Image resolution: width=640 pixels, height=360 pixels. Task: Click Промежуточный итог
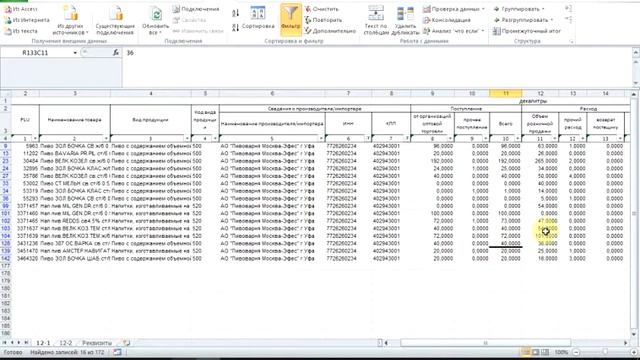pyautogui.click(x=527, y=31)
